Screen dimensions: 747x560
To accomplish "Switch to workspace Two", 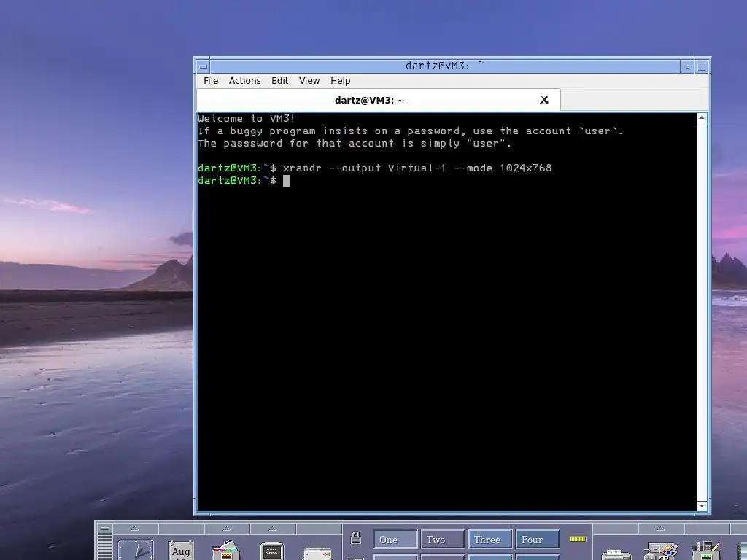I will [x=443, y=540].
